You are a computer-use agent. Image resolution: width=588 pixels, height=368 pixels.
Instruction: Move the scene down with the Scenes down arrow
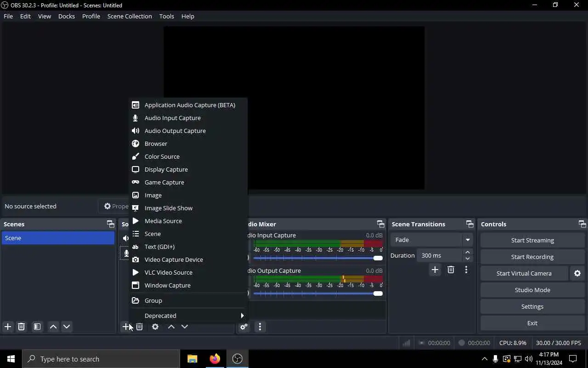point(67,327)
